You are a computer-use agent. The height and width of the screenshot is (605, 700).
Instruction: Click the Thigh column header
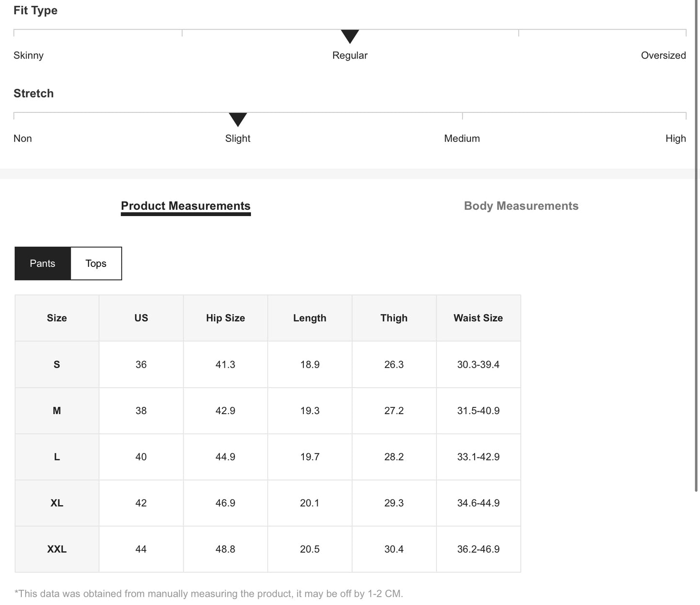point(394,318)
